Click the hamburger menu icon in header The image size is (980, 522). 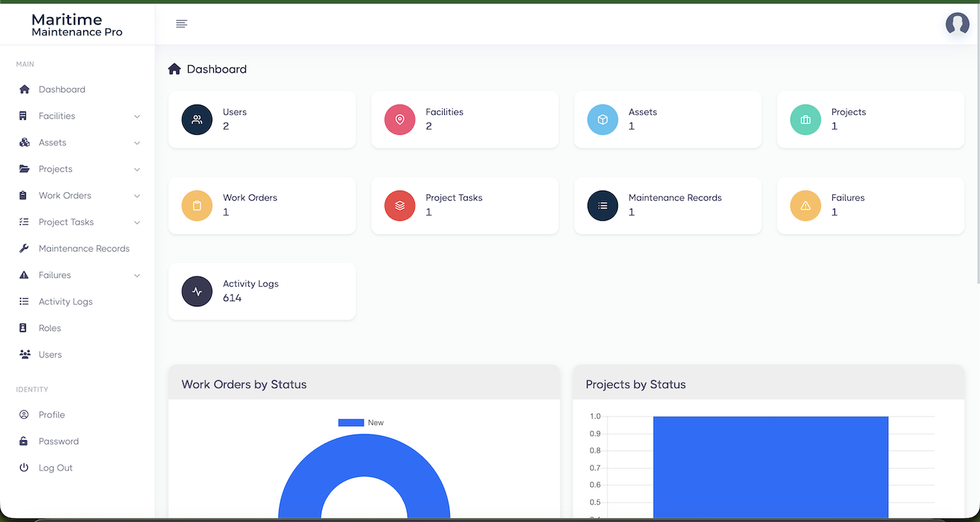click(182, 24)
